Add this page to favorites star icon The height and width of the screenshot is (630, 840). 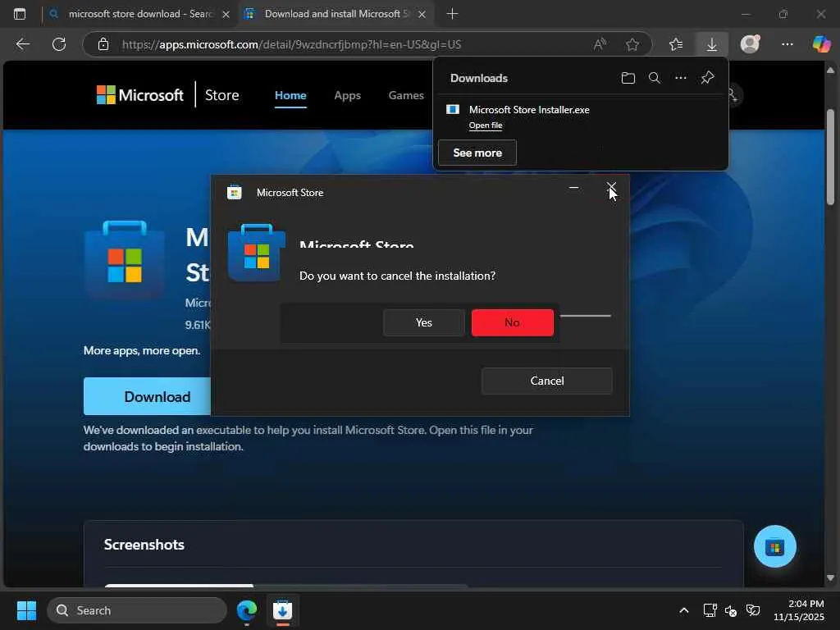(632, 44)
